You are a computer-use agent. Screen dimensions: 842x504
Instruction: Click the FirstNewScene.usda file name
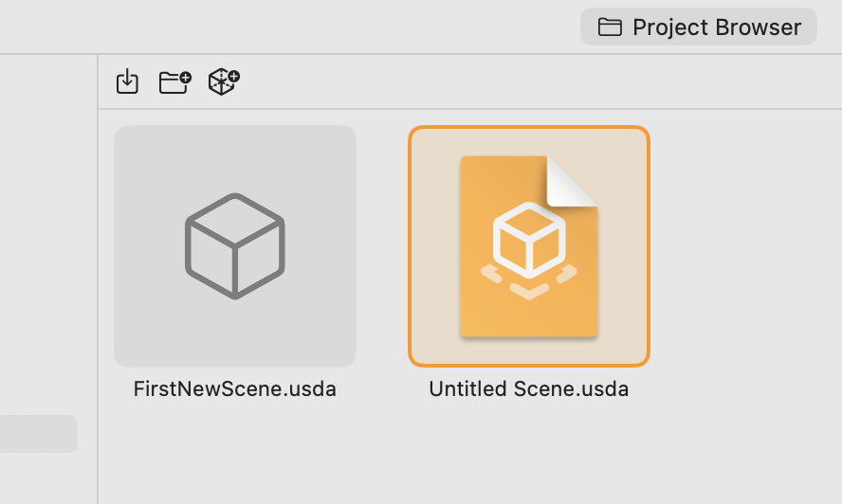coord(235,389)
